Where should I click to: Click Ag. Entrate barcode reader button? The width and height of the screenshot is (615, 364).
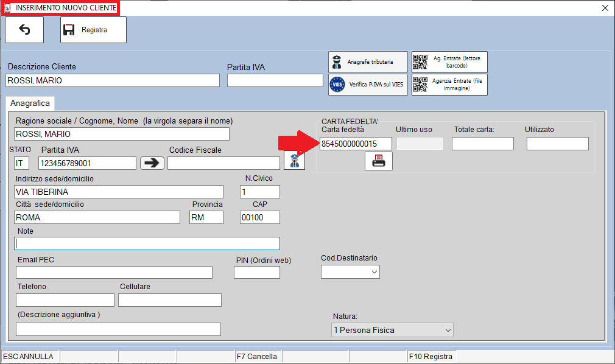click(449, 62)
